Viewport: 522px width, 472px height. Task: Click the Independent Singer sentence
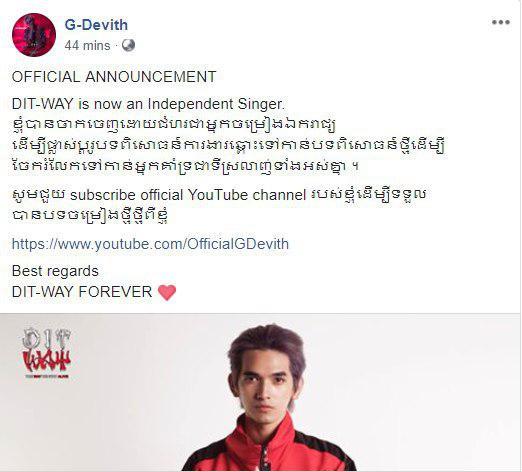[x=149, y=104]
